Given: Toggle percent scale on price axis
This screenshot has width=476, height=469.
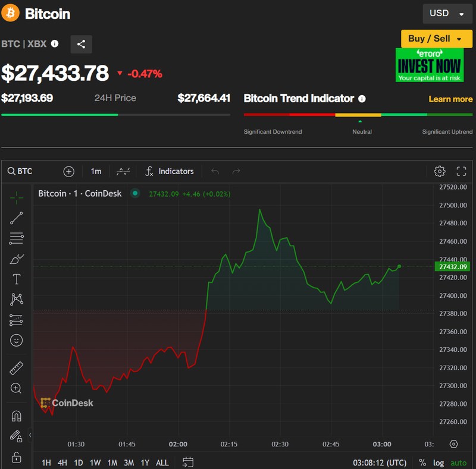Looking at the screenshot, I should (x=422, y=462).
